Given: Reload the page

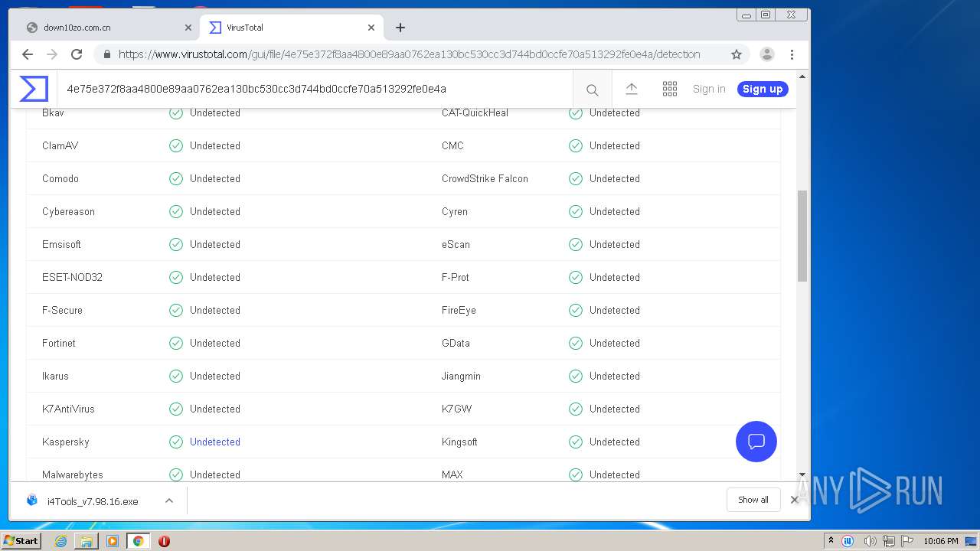Looking at the screenshot, I should click(x=77, y=54).
